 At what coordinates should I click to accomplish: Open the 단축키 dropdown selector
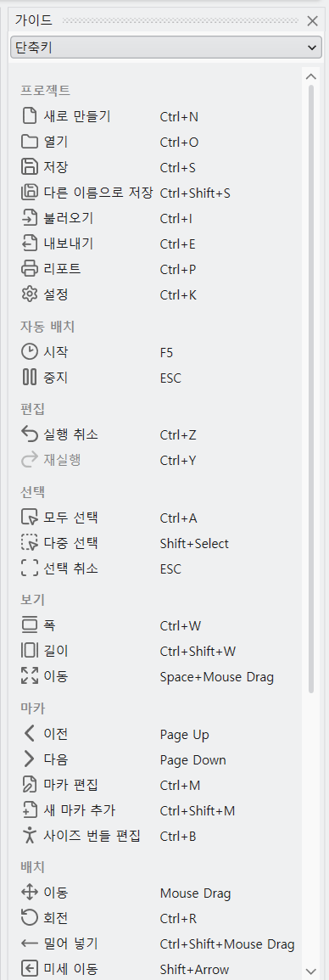[165, 47]
